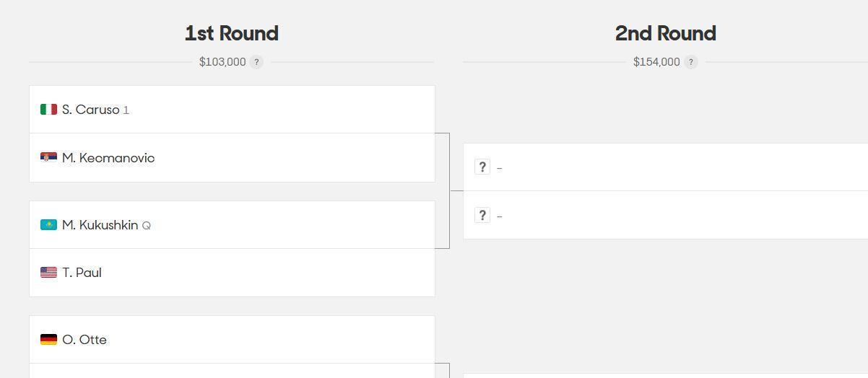Select M. Kukushkin player name
The image size is (868, 378).
(100, 225)
